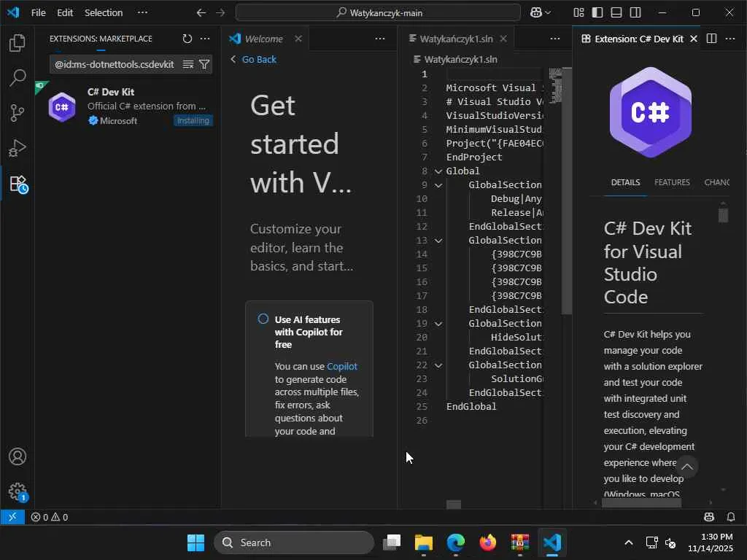Switch to the Welcome tab
The width and height of the screenshot is (747, 560).
263,39
